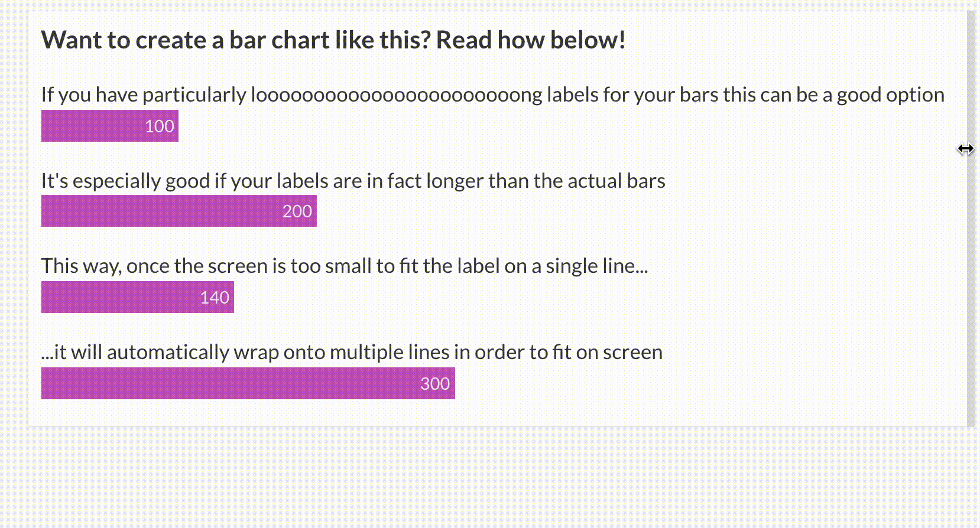Viewport: 980px width, 528px height.
Task: Click the value label 140
Action: [x=215, y=298]
